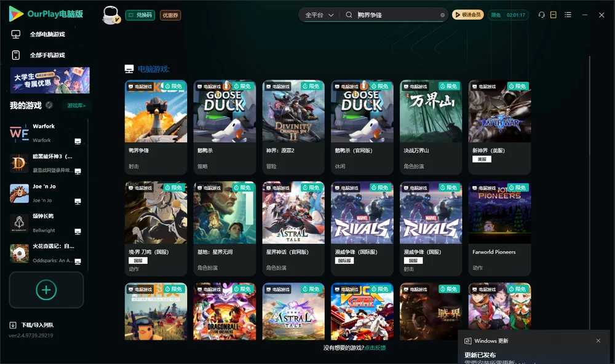Close the Windows 更新 notification
The width and height of the screenshot is (615, 364).
click(598, 341)
